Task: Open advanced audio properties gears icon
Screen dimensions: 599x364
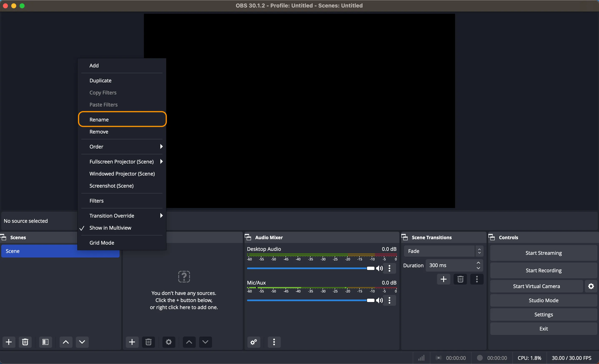Action: coord(253,342)
